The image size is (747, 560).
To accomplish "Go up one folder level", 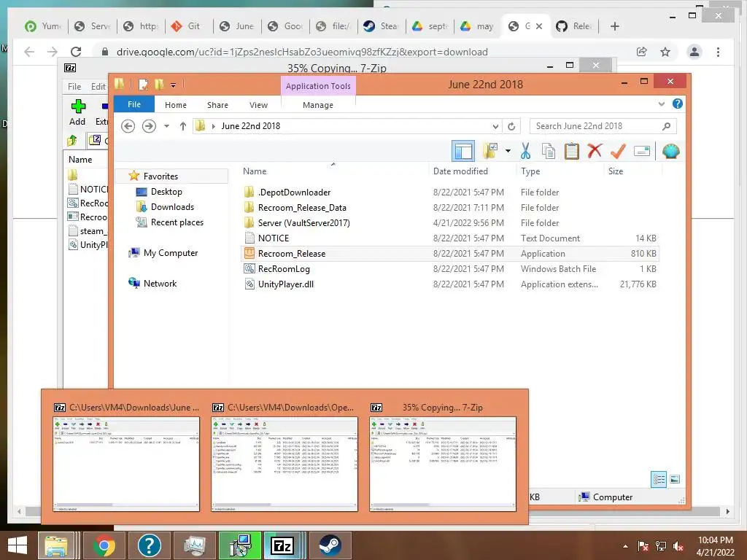I will [183, 126].
